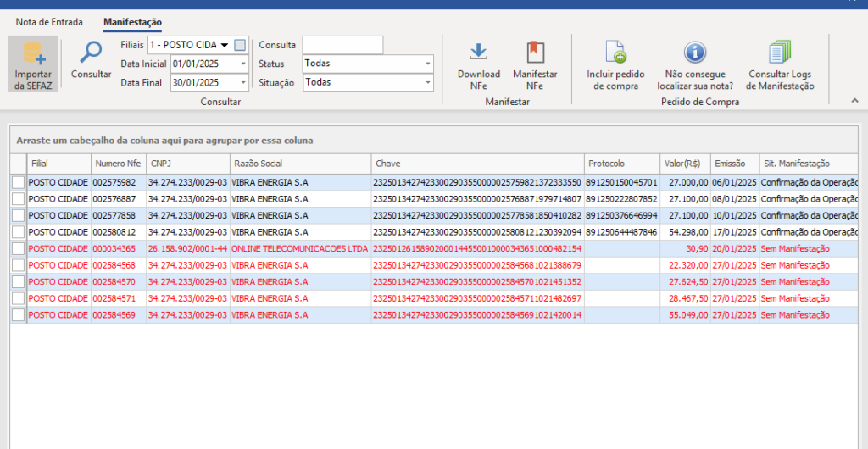Click into the Consulta text field
This screenshot has height=449, width=868.
coord(342,45)
